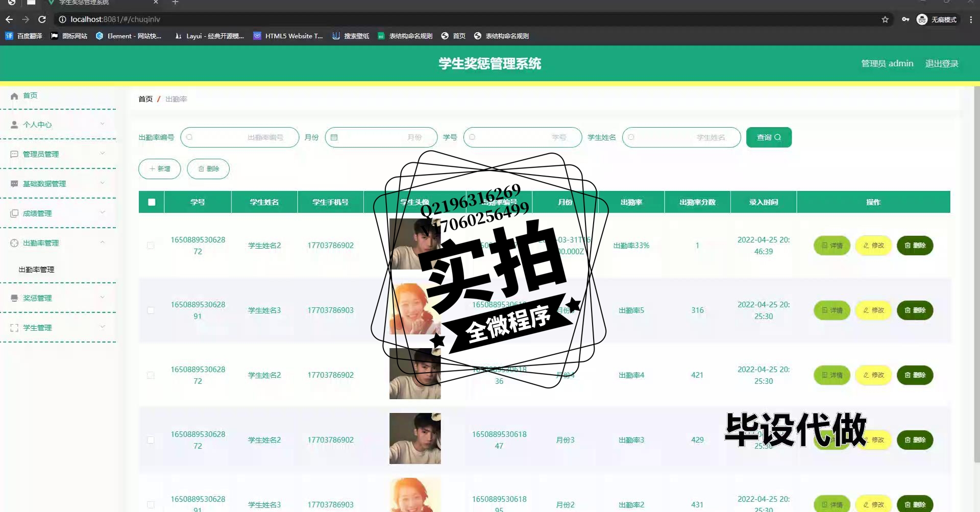Viewport: 980px width, 512px height.
Task: Click the 出勤率管理 globe icon
Action: [14, 243]
